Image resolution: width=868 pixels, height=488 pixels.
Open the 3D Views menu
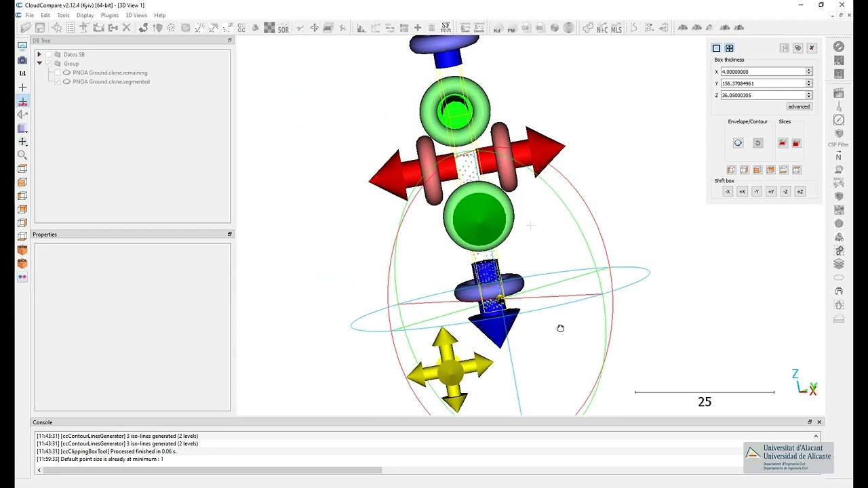click(136, 15)
